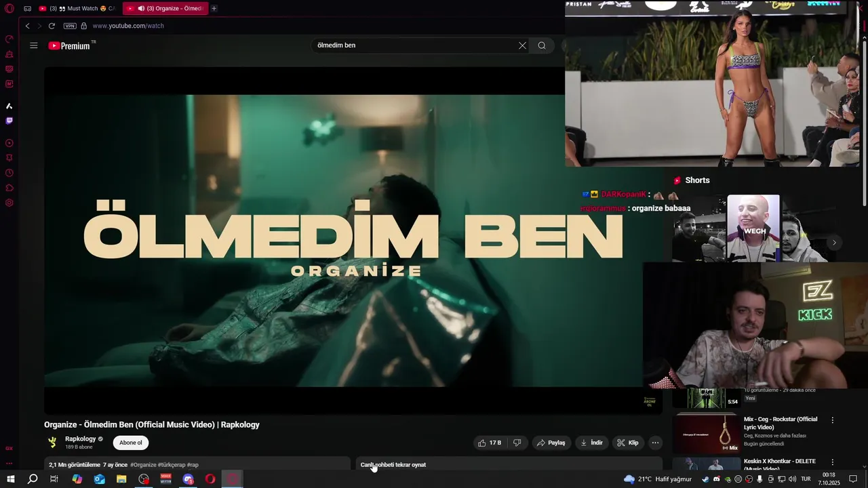Click the Ölmedim Ben video player

point(353,241)
